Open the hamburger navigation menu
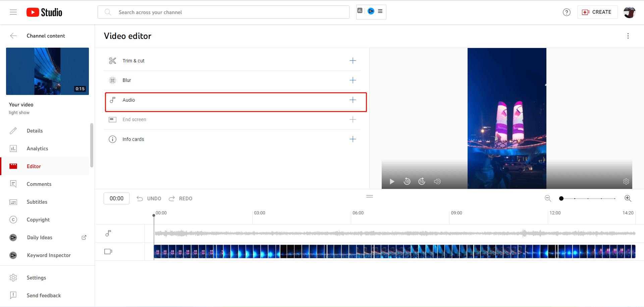Screen dimensions: 644x307 tap(13, 12)
